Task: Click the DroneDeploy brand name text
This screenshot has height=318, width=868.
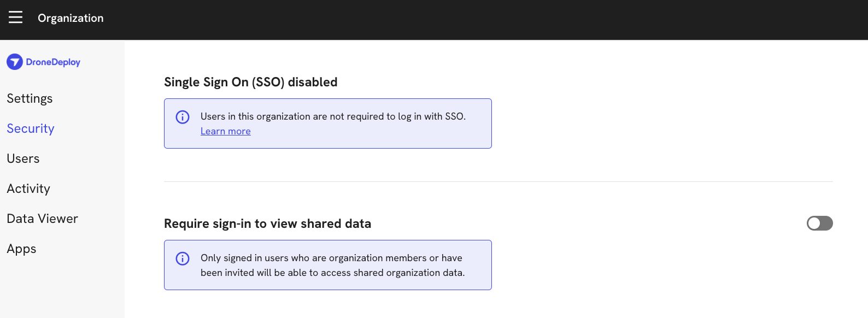Action: click(53, 62)
